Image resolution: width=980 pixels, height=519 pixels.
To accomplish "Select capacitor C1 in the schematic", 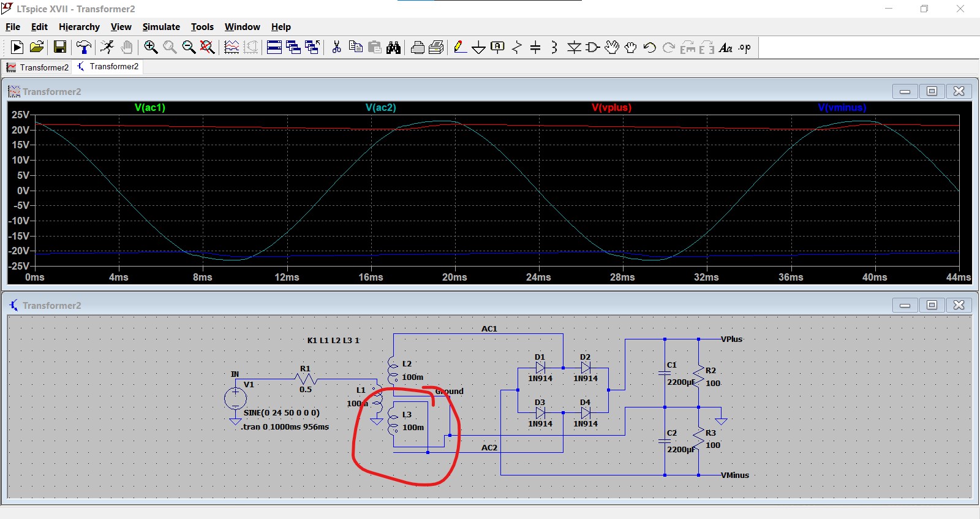I will click(665, 373).
